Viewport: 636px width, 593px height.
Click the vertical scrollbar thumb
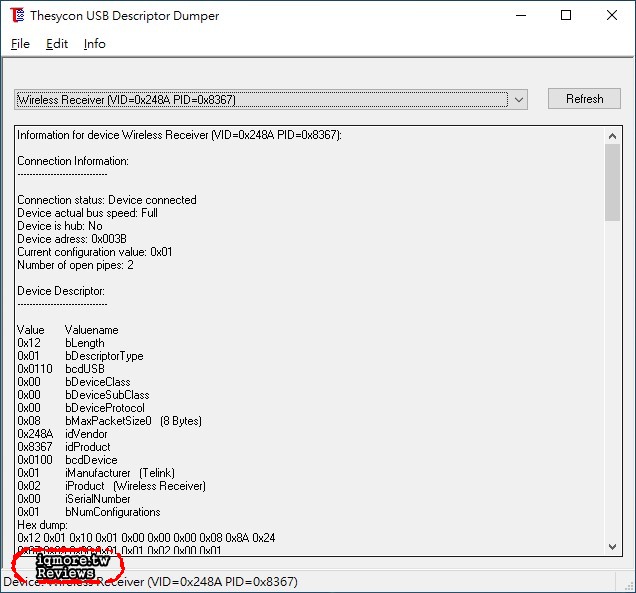pos(612,183)
